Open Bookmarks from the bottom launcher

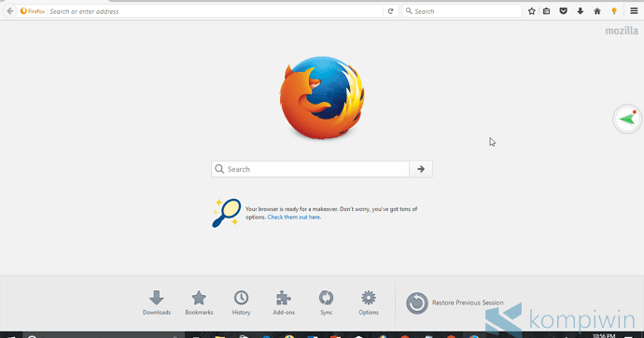[199, 303]
